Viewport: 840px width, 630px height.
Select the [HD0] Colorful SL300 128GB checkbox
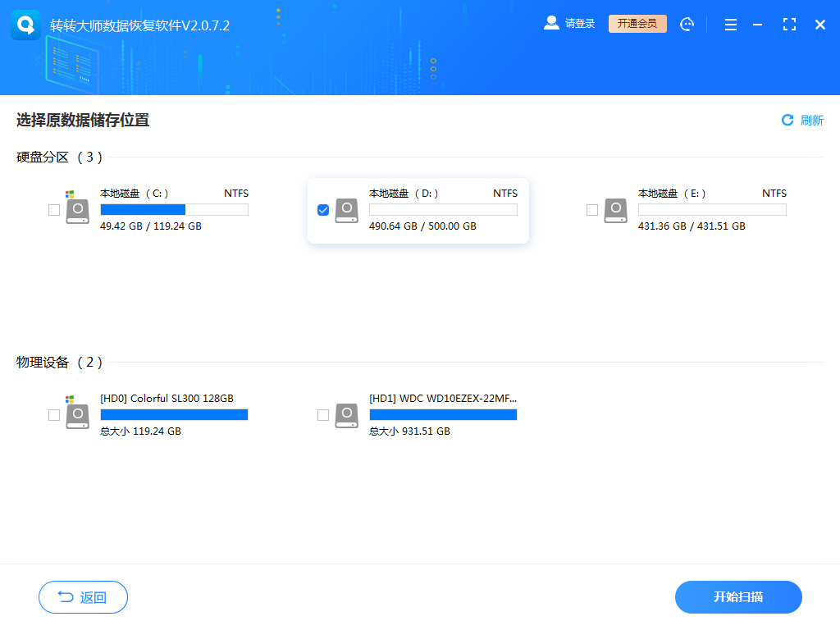(x=54, y=415)
